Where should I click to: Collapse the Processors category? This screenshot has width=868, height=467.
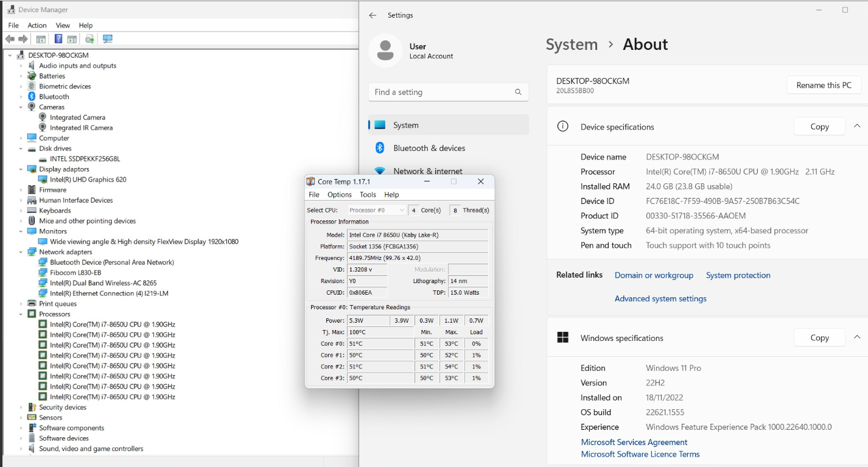21,314
